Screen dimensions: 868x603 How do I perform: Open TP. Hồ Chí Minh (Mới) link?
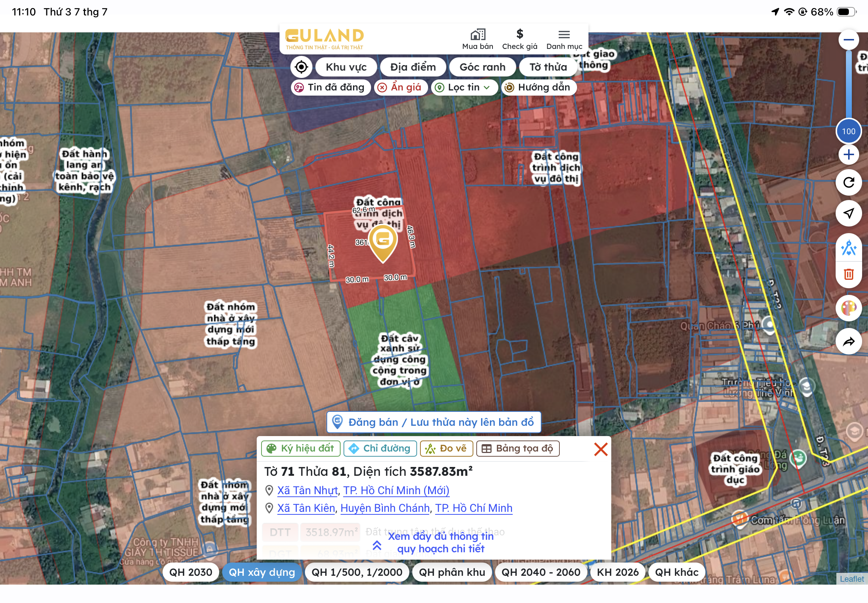point(396,490)
